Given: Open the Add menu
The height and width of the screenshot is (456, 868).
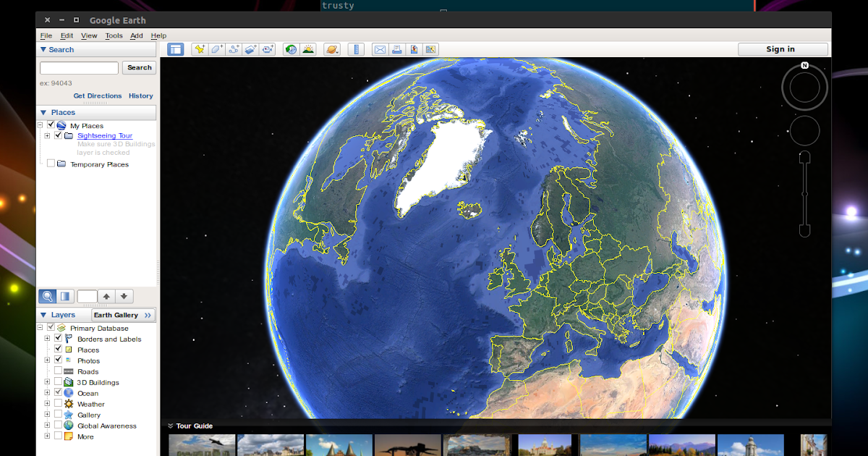Looking at the screenshot, I should [x=136, y=35].
